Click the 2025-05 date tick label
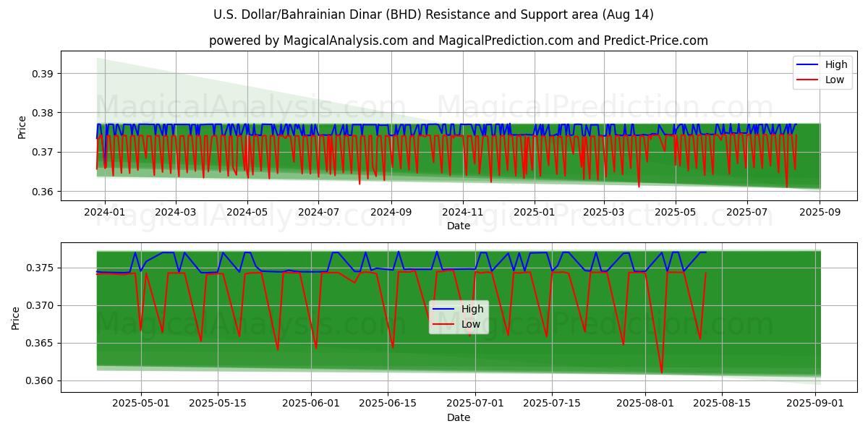This screenshot has width=868, height=434. (676, 213)
